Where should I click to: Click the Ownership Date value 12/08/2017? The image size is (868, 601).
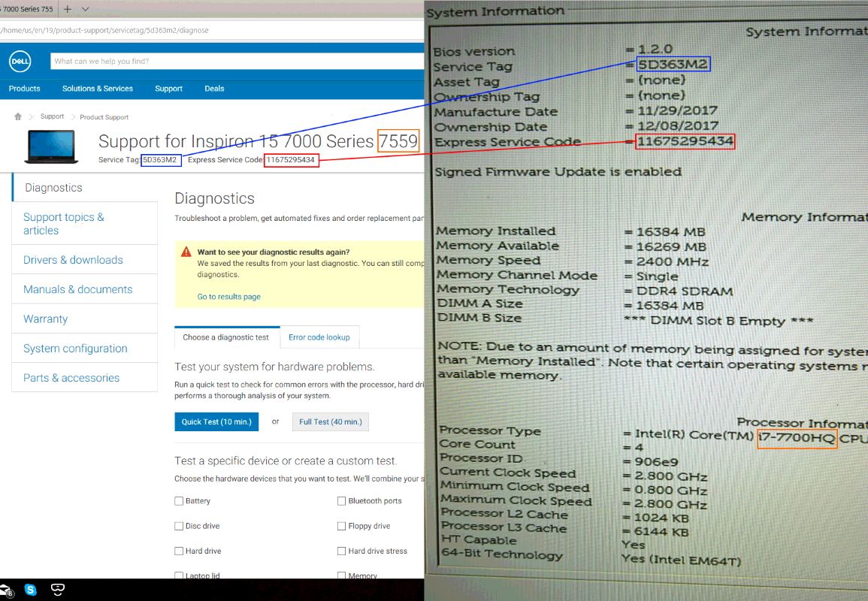point(678,125)
